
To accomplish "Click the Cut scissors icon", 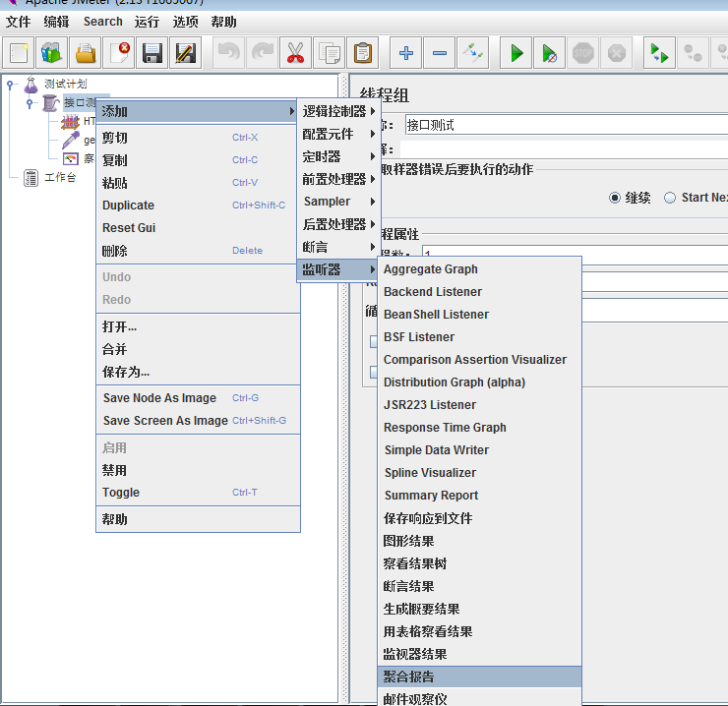I will (295, 53).
